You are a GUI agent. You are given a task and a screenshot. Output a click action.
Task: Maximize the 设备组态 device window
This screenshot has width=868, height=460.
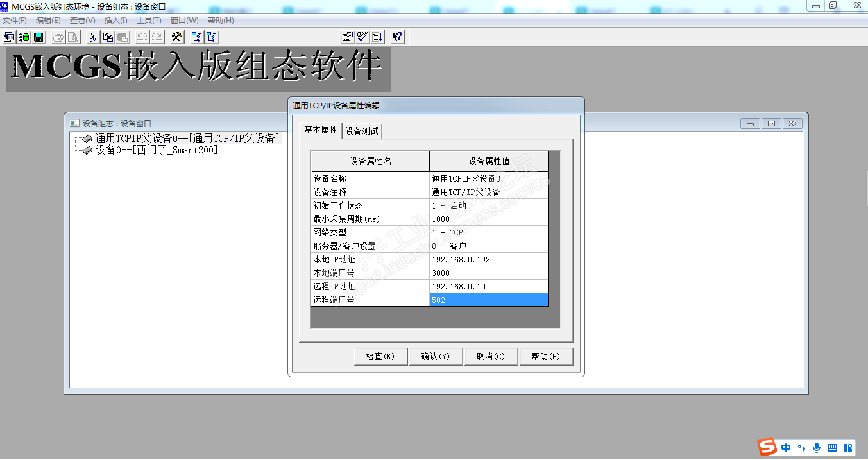[771, 124]
